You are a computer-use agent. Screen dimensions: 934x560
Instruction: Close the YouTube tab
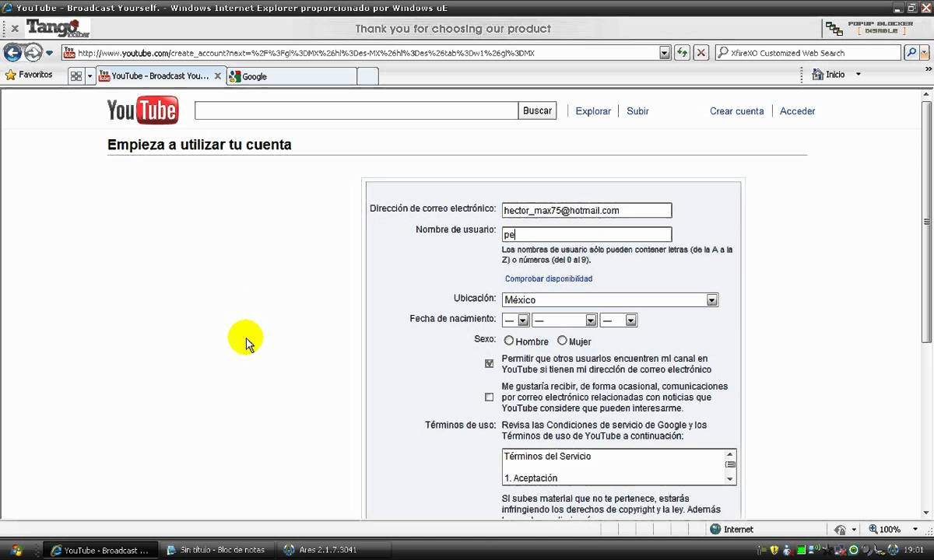click(x=218, y=76)
